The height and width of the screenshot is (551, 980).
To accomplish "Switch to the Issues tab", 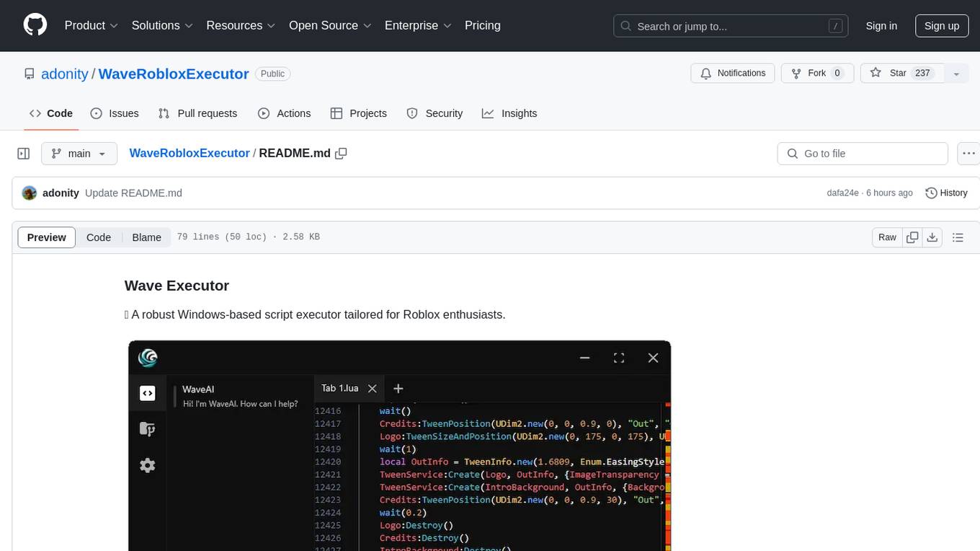I will pos(115,113).
